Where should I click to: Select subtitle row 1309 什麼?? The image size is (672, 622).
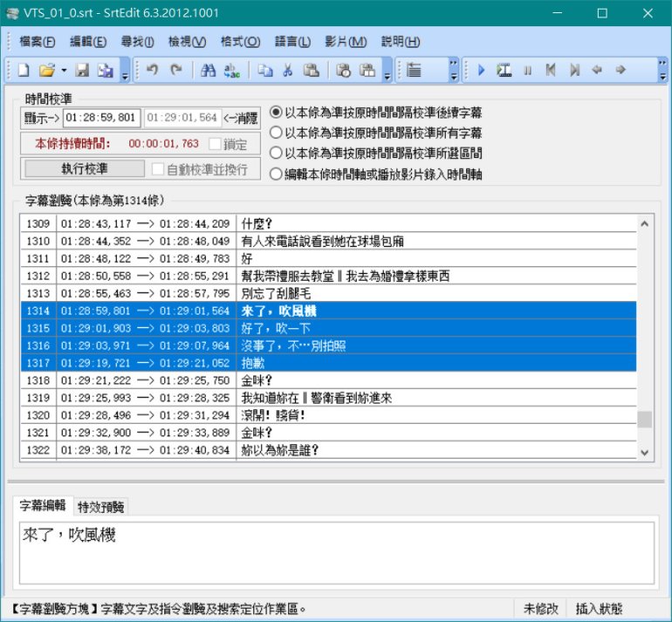pos(328,223)
